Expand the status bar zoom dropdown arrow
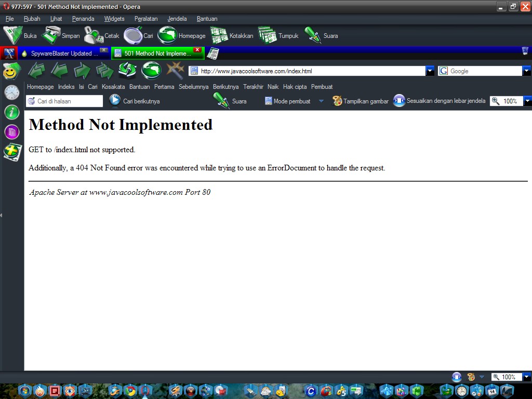This screenshot has height=399, width=532. coord(527,377)
